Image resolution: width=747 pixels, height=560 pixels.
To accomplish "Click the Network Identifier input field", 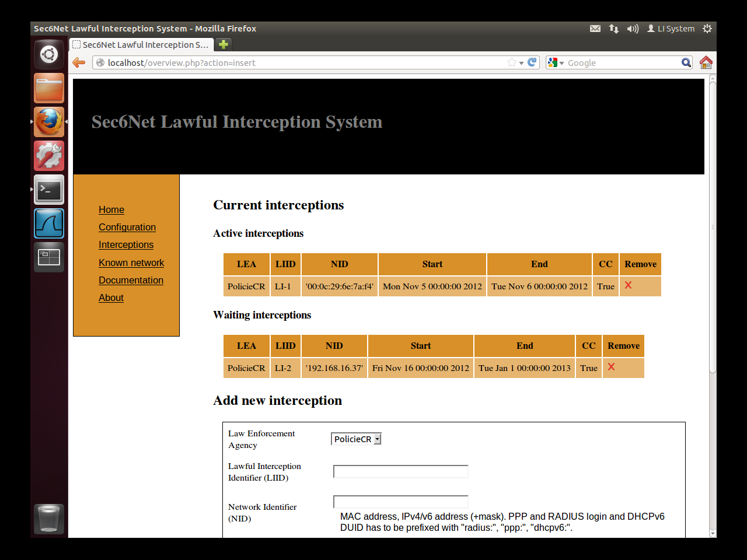I will pyautogui.click(x=400, y=502).
